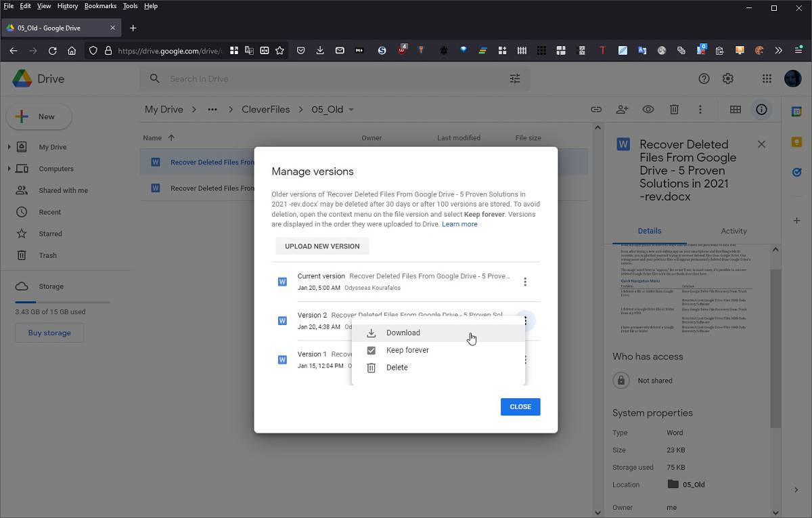Click the UPLOAD NEW VERSION button
The width and height of the screenshot is (812, 518).
point(322,246)
